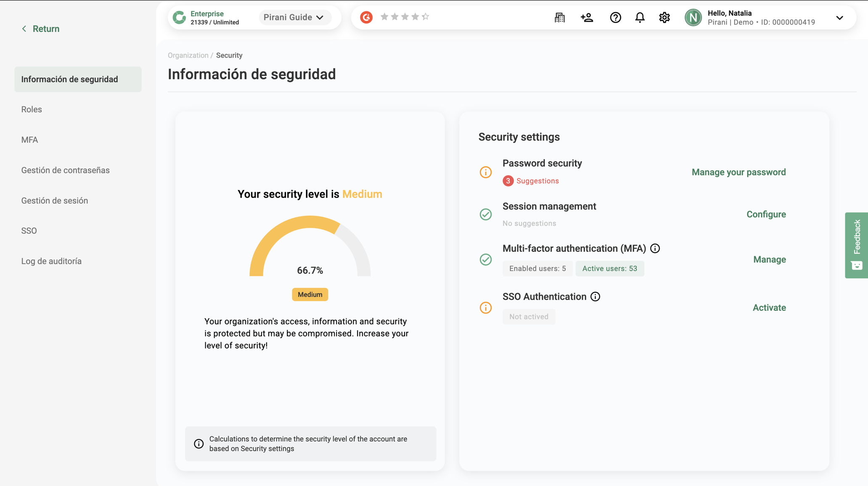Click info icon in the calculations note
Image resolution: width=868 pixels, height=486 pixels.
(x=198, y=444)
